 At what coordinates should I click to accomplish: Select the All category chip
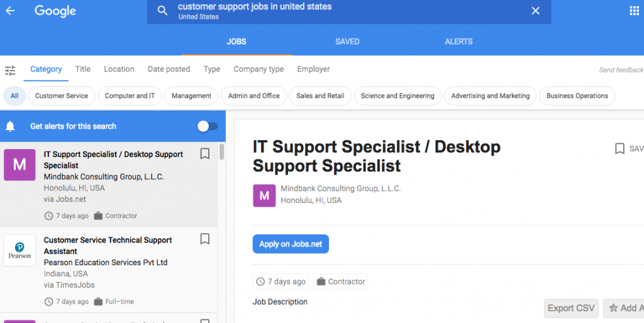pos(14,96)
